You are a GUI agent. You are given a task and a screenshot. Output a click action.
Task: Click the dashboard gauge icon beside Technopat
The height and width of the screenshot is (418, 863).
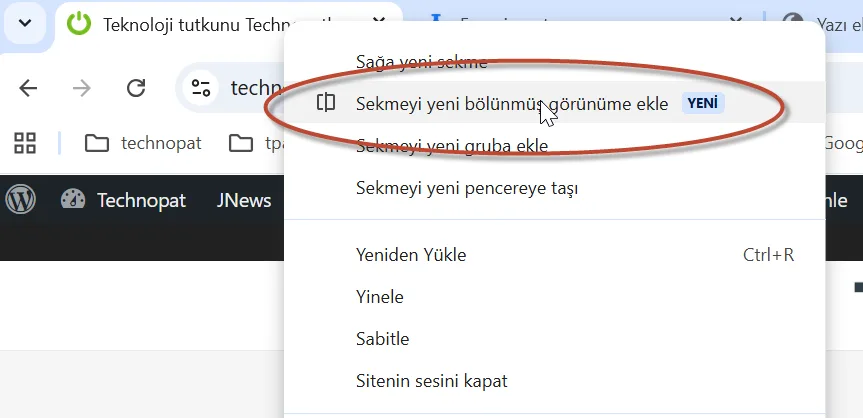[73, 200]
